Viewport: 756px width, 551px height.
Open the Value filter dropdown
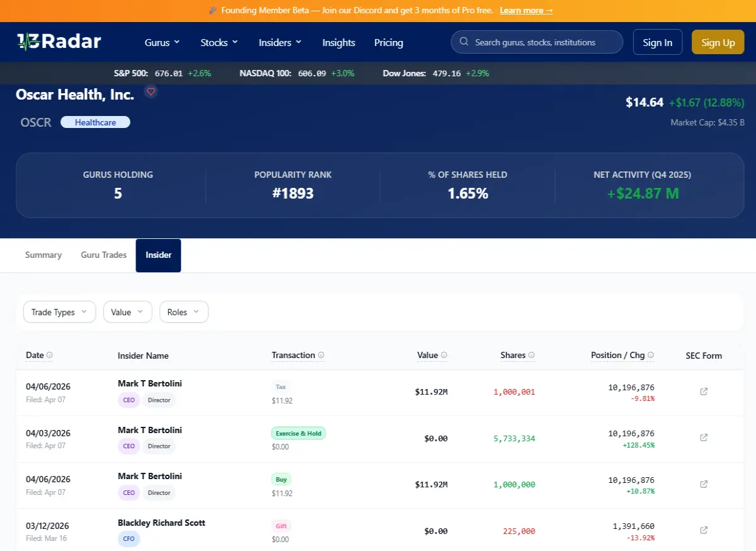tap(127, 312)
